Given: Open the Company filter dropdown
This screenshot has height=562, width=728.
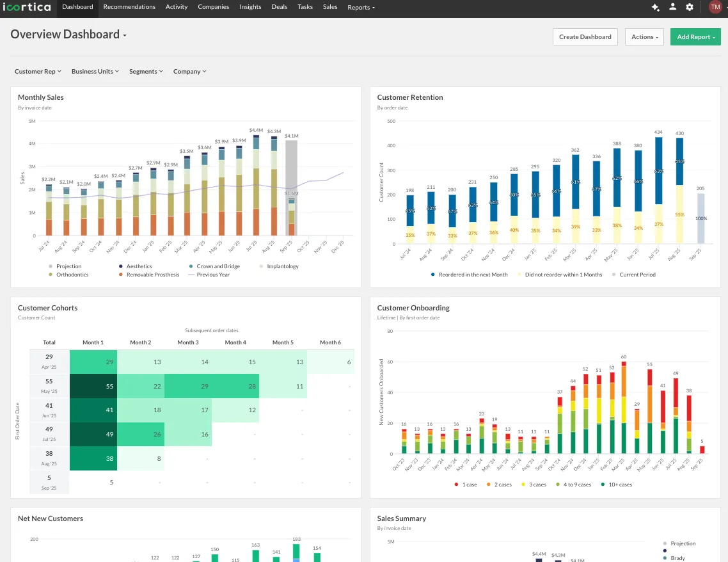Looking at the screenshot, I should click(190, 72).
